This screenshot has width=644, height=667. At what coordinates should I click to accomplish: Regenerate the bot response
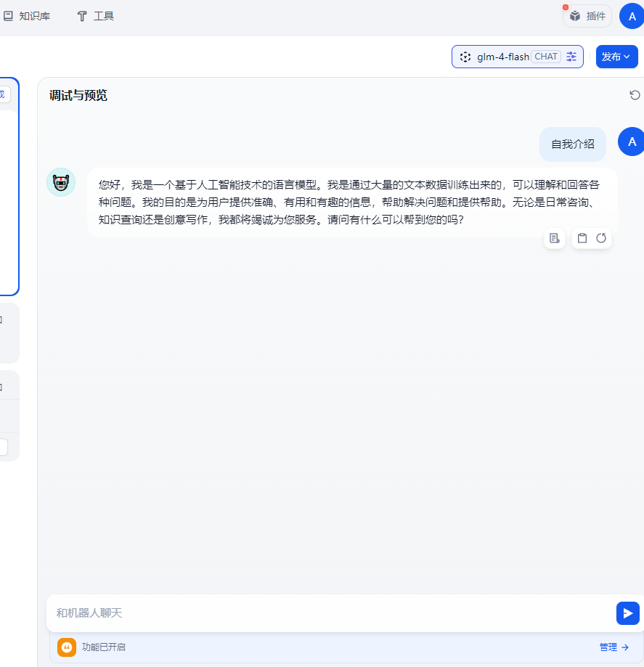click(x=601, y=238)
